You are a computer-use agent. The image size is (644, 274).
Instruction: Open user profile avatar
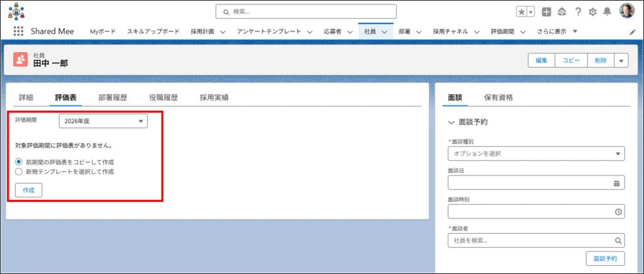(626, 11)
